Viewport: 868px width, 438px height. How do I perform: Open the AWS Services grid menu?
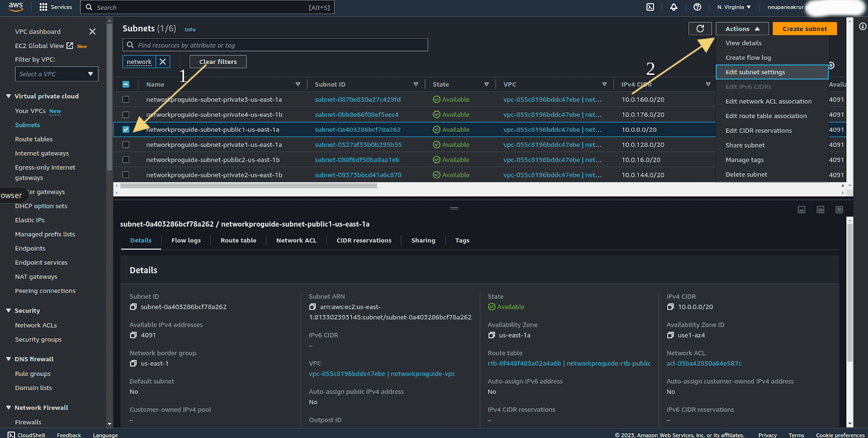point(43,7)
